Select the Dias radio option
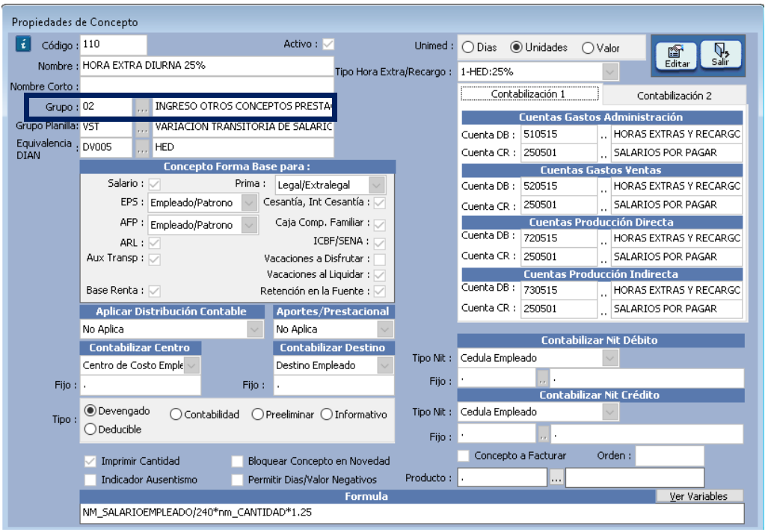Screen dimensions: 768x532 pos(468,48)
